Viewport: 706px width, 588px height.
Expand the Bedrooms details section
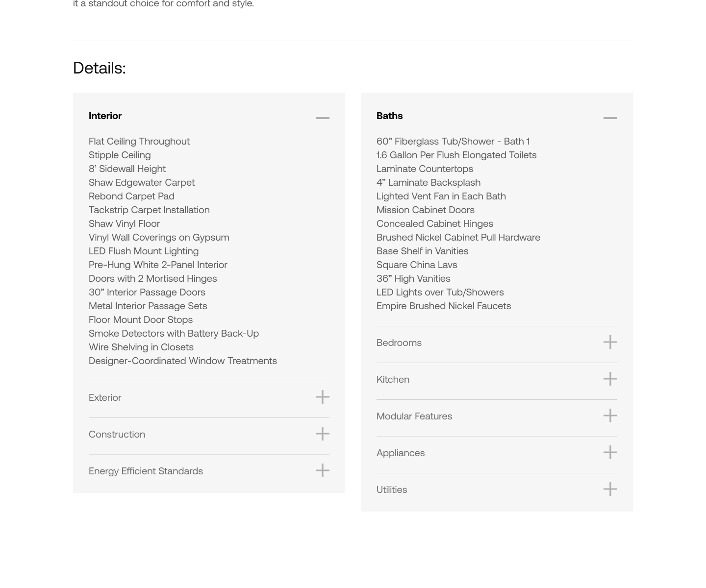tap(399, 343)
